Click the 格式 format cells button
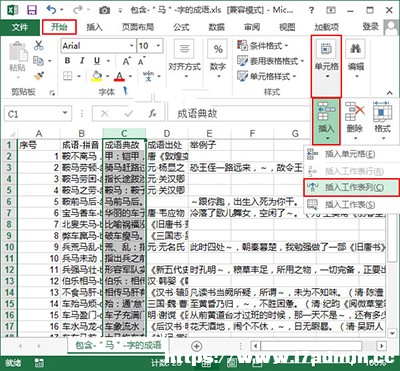Viewport: 400px width, 371px height. click(x=382, y=121)
